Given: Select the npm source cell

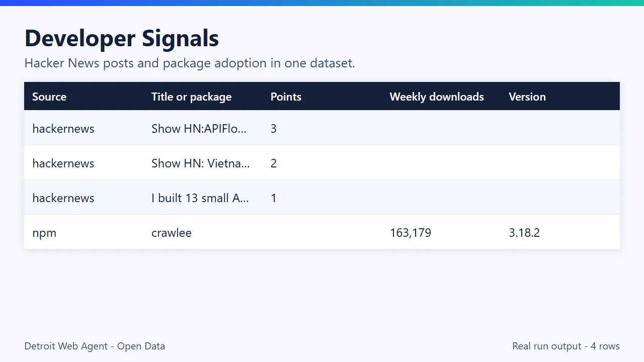Looking at the screenshot, I should [44, 232].
